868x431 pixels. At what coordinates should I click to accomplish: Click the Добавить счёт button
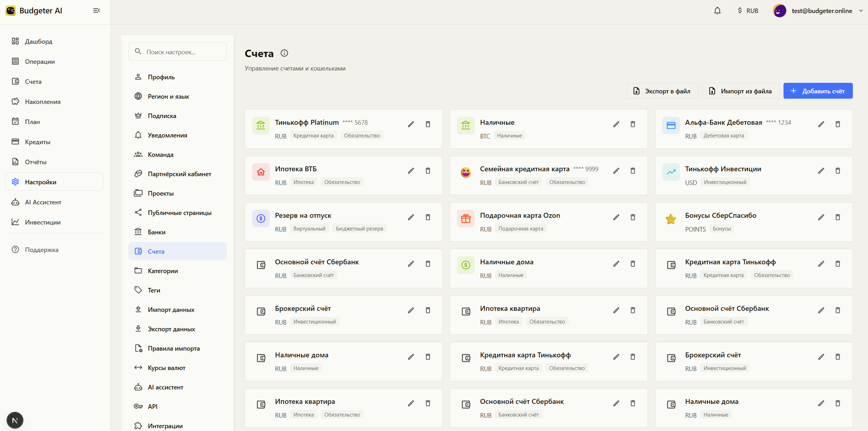pyautogui.click(x=818, y=91)
